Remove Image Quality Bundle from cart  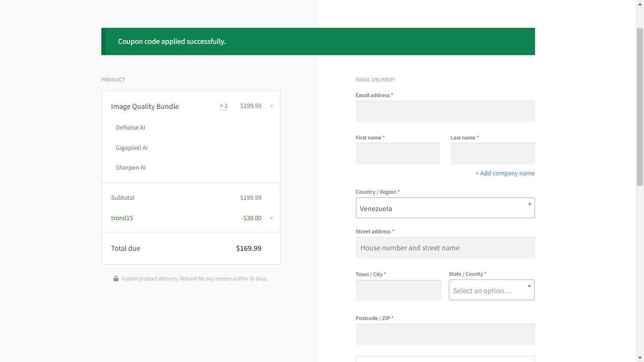(272, 106)
